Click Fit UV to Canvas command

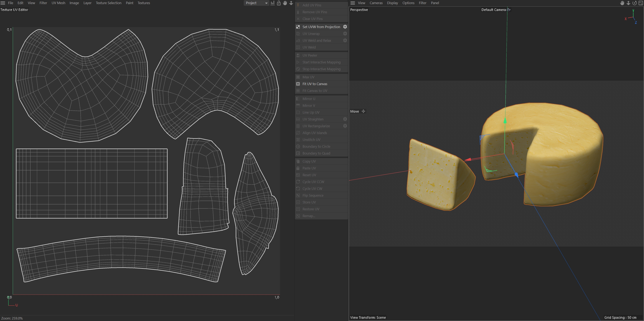[315, 84]
